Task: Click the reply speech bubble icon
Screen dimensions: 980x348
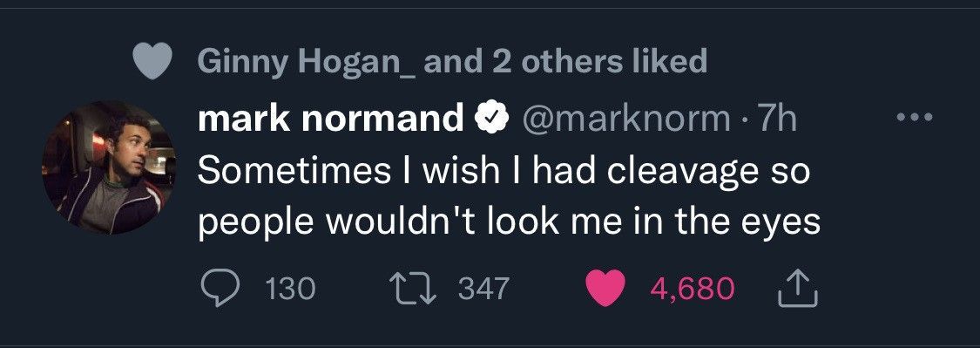Action: (222, 290)
